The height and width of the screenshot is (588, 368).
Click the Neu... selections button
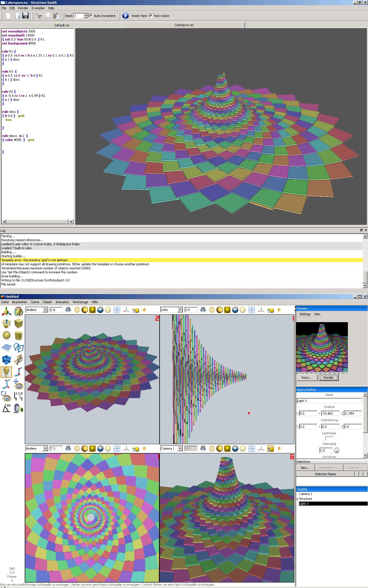(x=305, y=468)
